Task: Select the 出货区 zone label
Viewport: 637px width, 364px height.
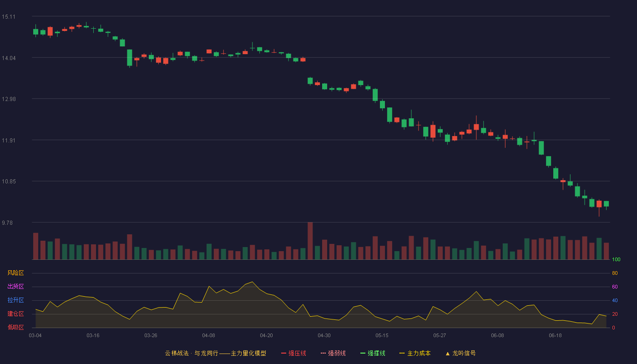Action: [15, 287]
